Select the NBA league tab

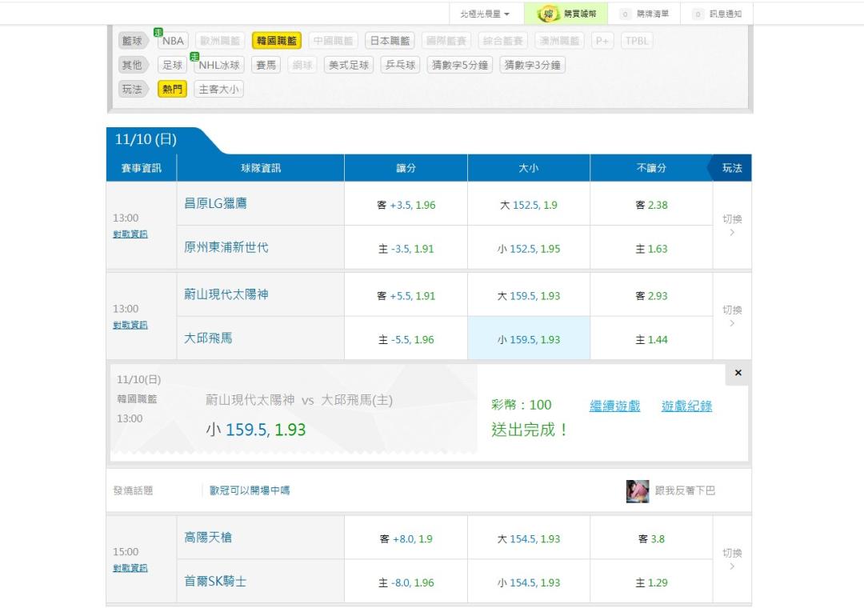[173, 41]
